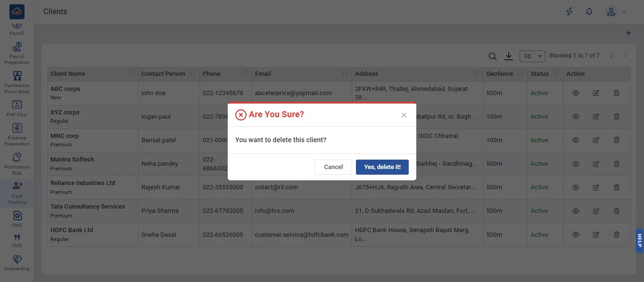Open Conference Room Book sidebar item
This screenshot has width=644, height=282.
[17, 82]
